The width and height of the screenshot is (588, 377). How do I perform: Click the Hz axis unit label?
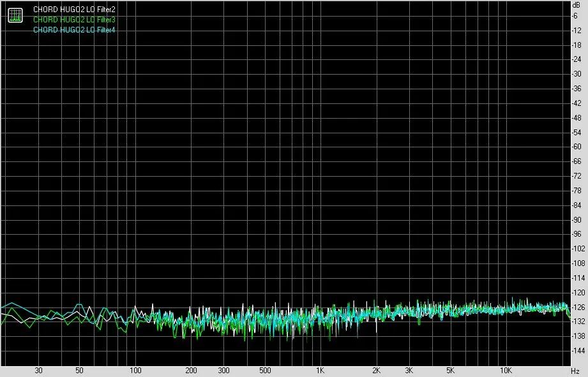[x=576, y=371]
